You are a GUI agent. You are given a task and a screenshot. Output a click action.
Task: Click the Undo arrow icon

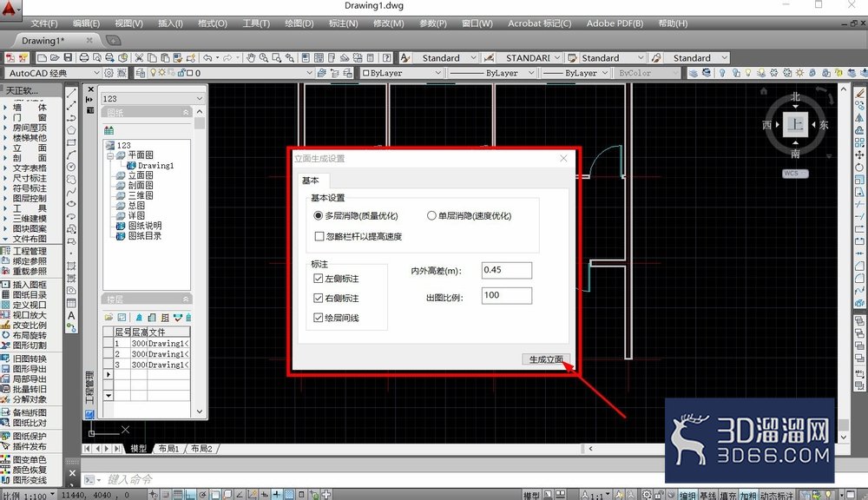click(x=207, y=57)
